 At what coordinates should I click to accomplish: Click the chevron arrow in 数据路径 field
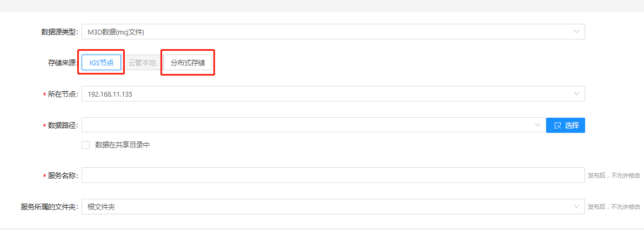point(538,125)
